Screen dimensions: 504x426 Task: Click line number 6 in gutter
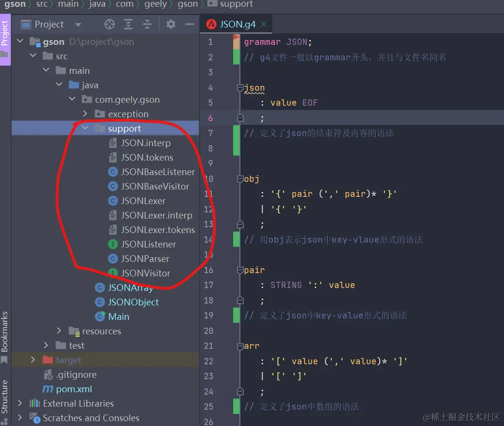tap(210, 118)
